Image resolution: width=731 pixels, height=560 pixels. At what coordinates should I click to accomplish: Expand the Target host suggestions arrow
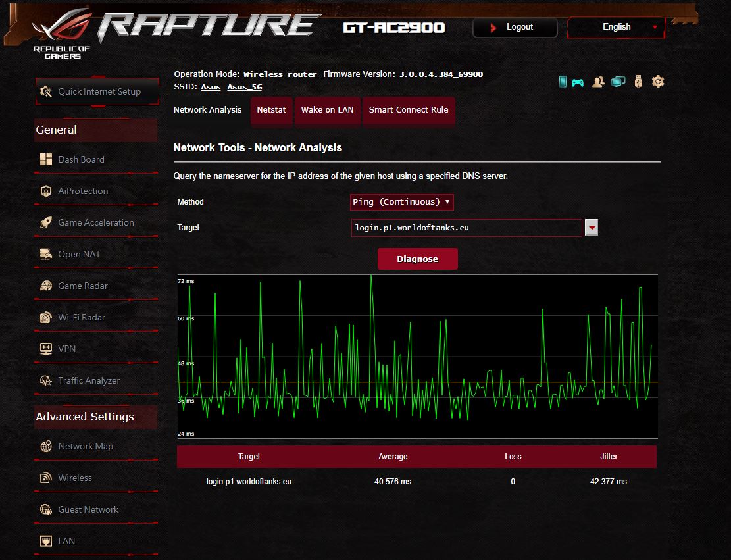point(591,228)
